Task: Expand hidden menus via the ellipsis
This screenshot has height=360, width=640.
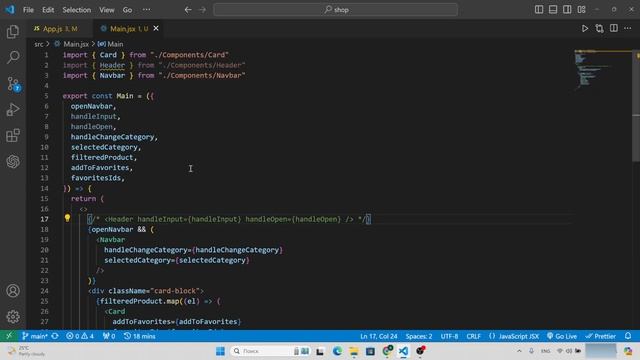Action: pyautogui.click(x=146, y=9)
